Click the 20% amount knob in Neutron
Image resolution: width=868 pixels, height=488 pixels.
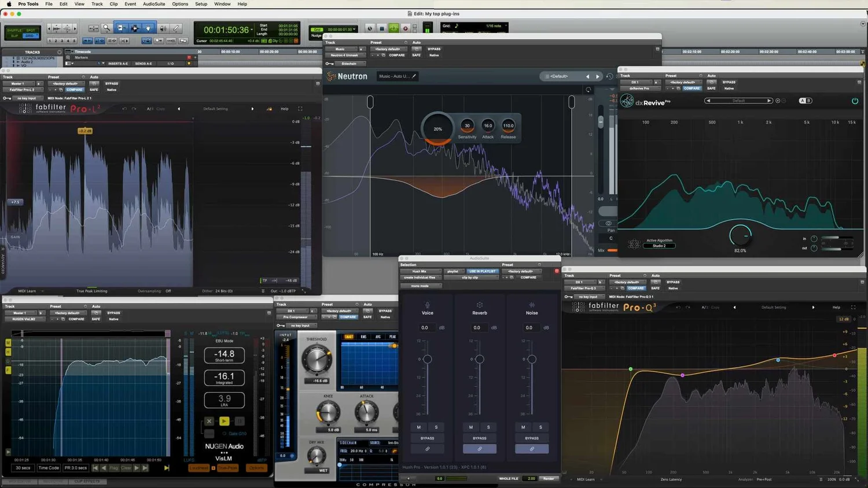tap(438, 128)
